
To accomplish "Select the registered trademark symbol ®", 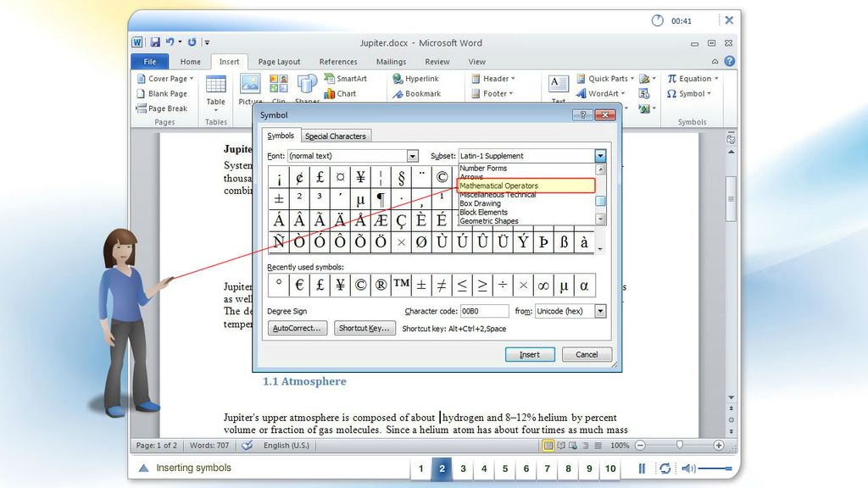I will click(381, 285).
